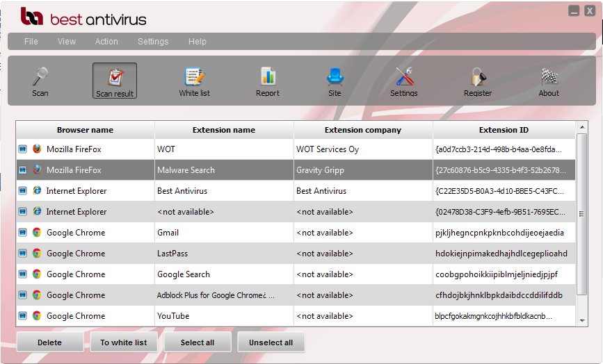Toggle checkbox for the Google Search row
The height and width of the screenshot is (364, 603).
[23, 274]
